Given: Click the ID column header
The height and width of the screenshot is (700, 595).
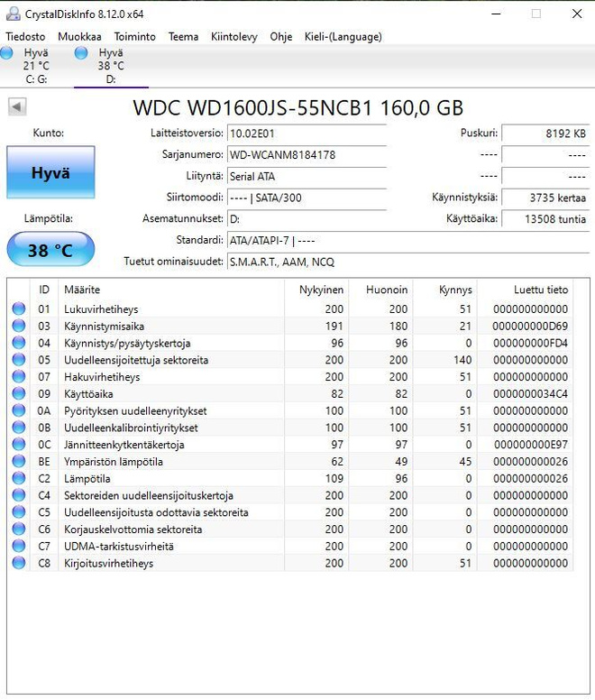Looking at the screenshot, I should [43, 290].
